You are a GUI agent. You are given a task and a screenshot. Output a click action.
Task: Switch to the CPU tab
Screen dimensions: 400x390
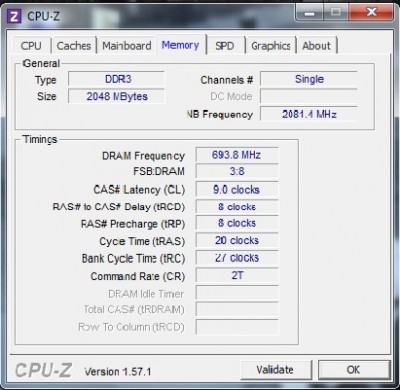[x=31, y=46]
